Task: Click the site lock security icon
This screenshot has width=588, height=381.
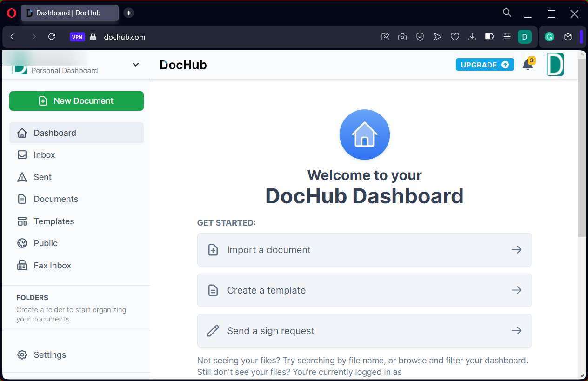Action: (x=93, y=37)
